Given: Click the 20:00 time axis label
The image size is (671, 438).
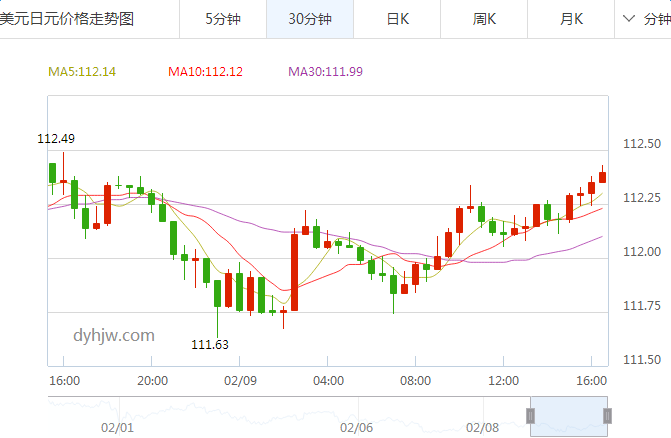Looking at the screenshot, I should (x=152, y=381).
